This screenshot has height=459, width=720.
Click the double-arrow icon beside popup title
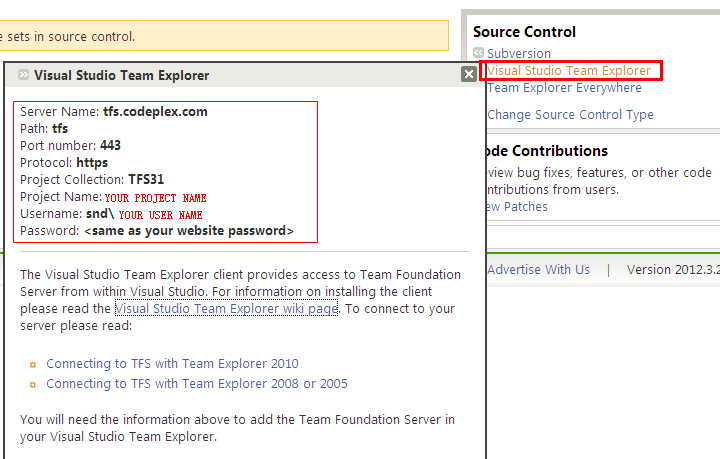click(x=23, y=74)
